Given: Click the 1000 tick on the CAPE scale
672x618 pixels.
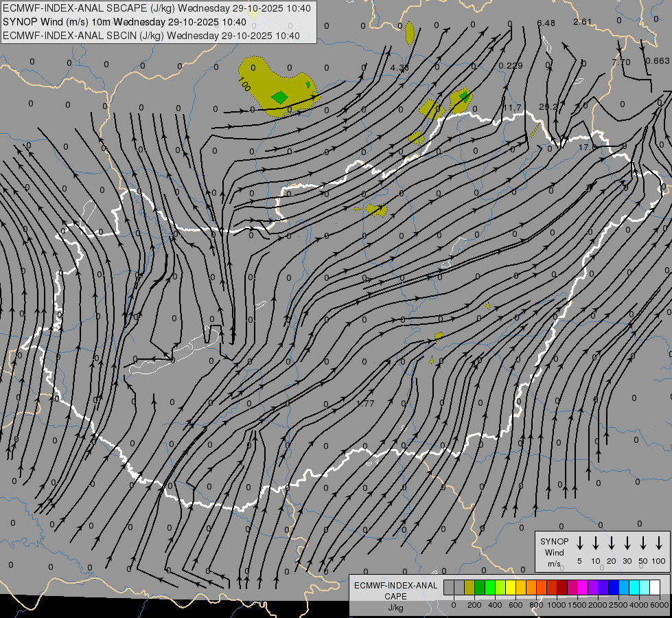Looking at the screenshot, I should coord(557,605).
